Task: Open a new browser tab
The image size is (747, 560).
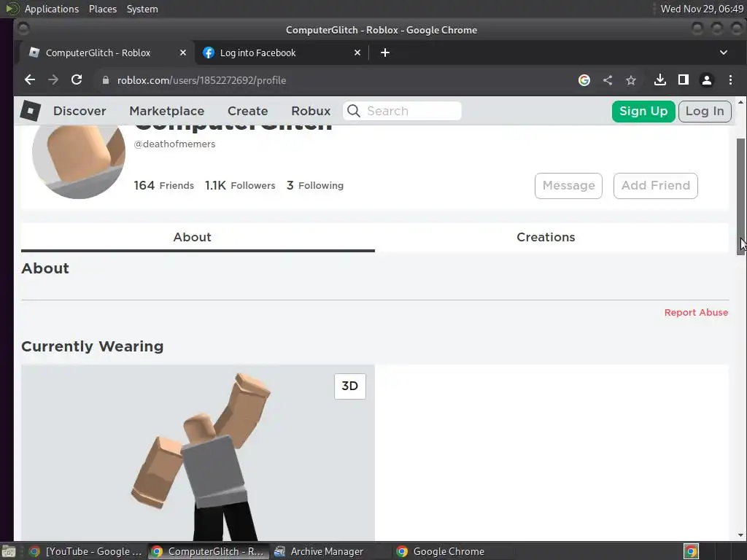Action: (x=385, y=52)
